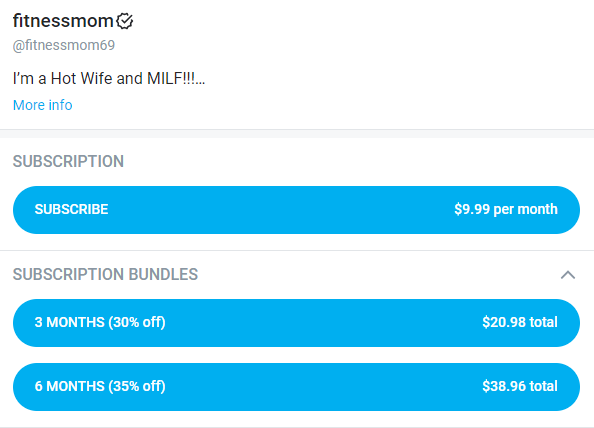The image size is (594, 428).
Task: Click the $9.99 per month price
Action: [x=506, y=209]
